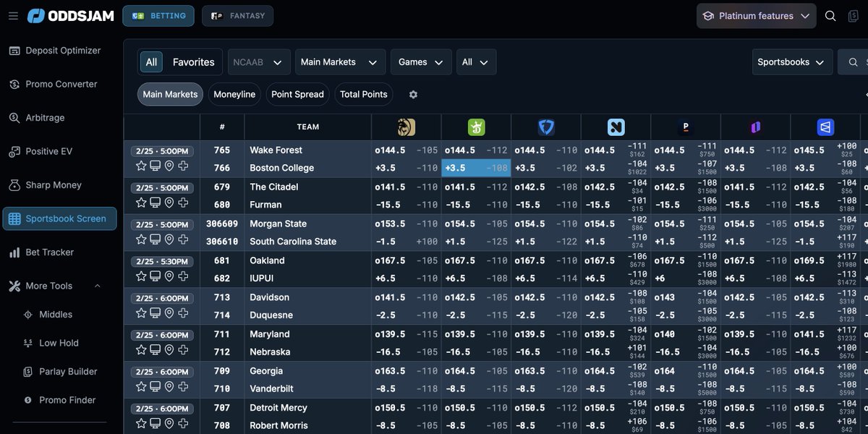Image resolution: width=868 pixels, height=434 pixels.
Task: Open the Platinum features dropdown
Action: [x=755, y=15]
